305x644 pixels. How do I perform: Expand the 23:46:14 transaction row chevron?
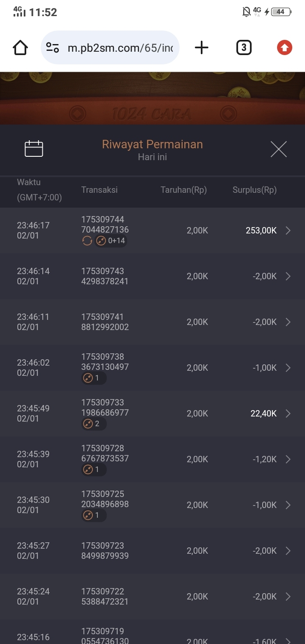point(288,276)
